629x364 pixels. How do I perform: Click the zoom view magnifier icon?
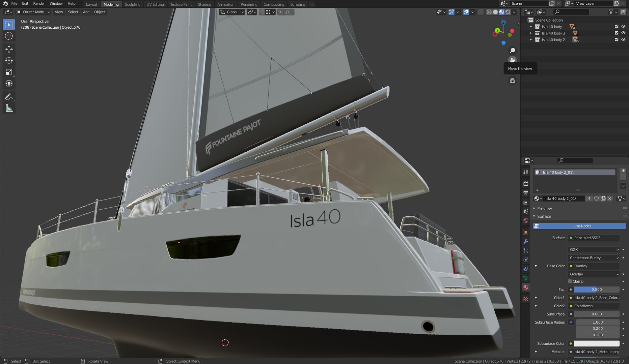(512, 51)
